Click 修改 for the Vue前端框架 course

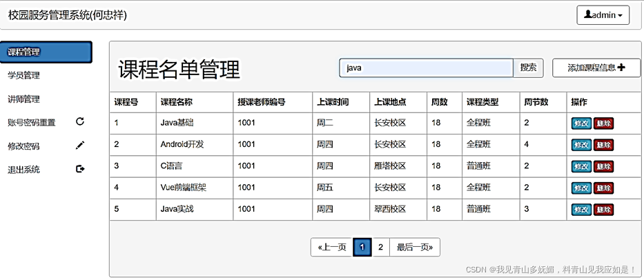pos(581,188)
